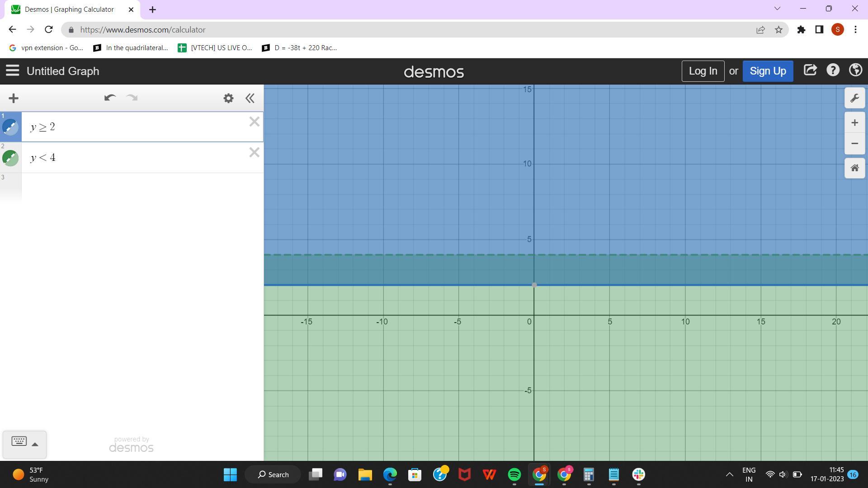The height and width of the screenshot is (488, 868).
Task: Click the Share Graph icon
Action: coord(810,70)
